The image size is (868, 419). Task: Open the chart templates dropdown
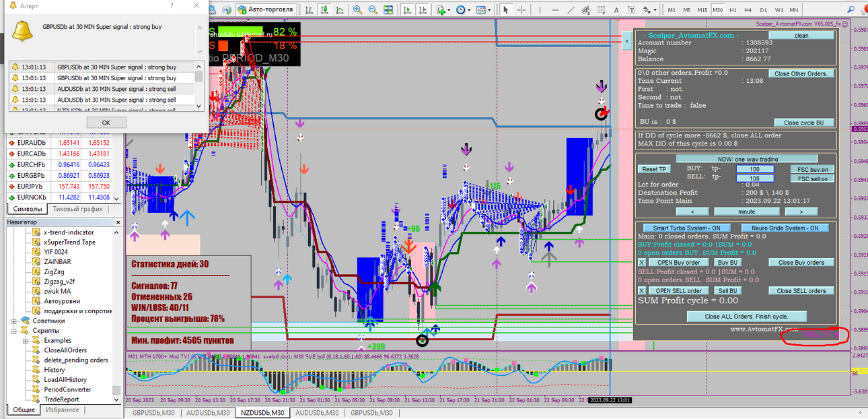pyautogui.click(x=483, y=10)
